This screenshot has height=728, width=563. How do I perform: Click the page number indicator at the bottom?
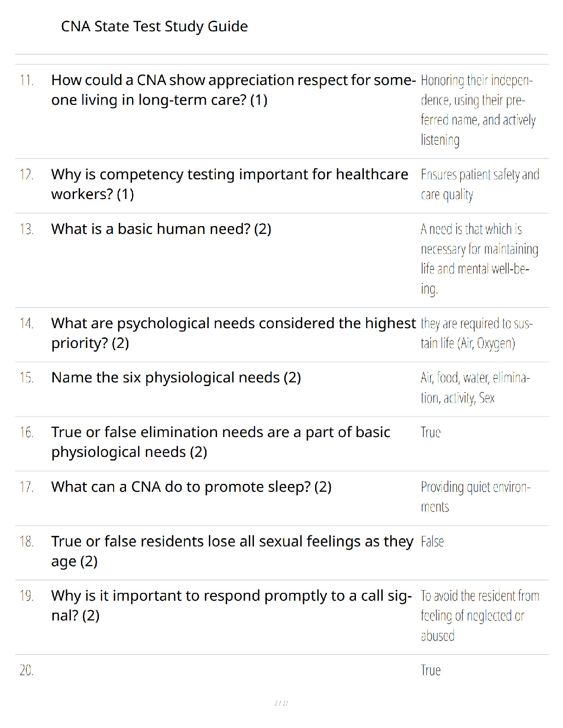coord(281,703)
